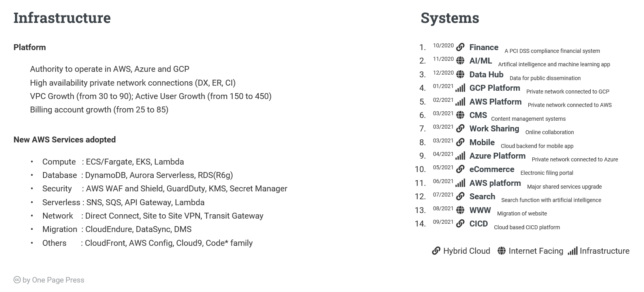Click the Systems heading
The image size is (644, 292).
pos(450,18)
